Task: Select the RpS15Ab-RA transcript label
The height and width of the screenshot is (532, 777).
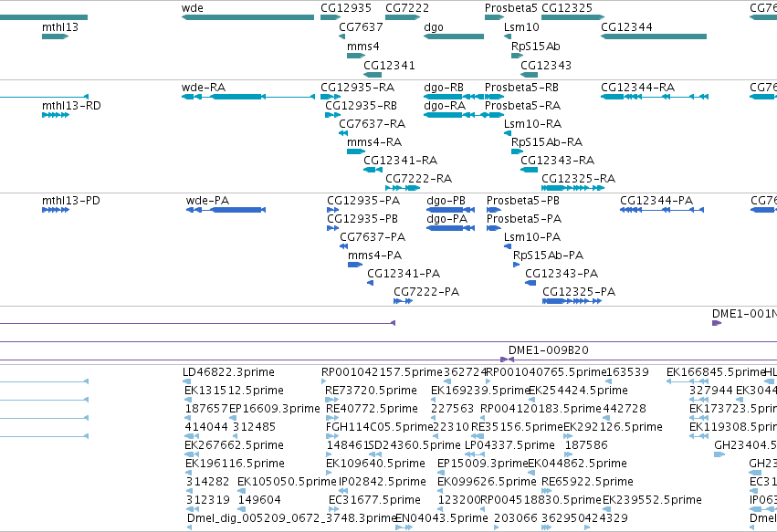Action: click(547, 142)
